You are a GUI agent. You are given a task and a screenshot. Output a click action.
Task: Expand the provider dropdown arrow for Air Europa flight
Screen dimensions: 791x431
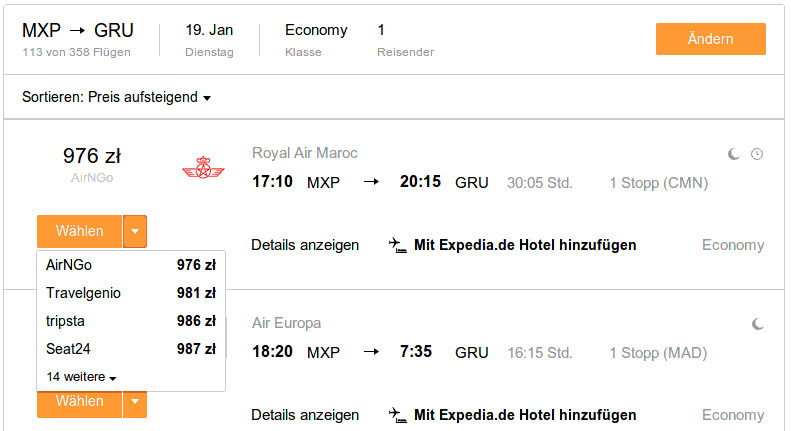pyautogui.click(x=135, y=402)
